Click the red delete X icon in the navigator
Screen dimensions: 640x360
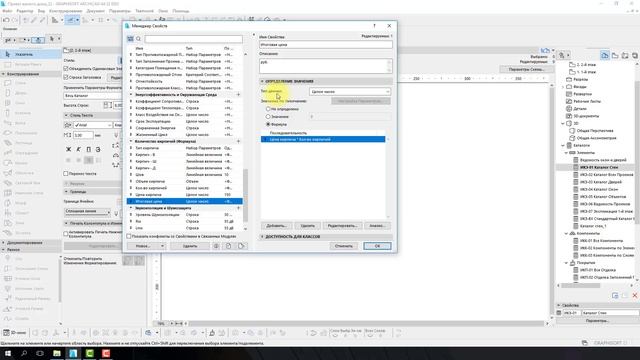pos(635,296)
